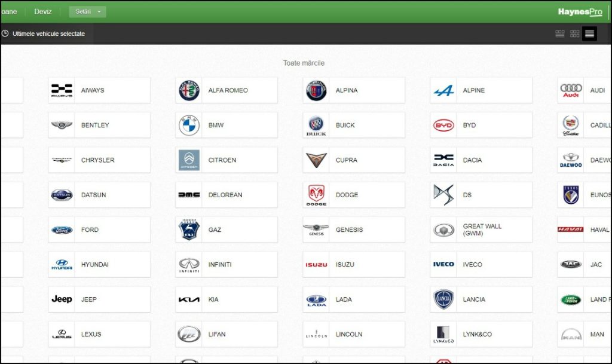Viewport: 612px width, 364px height.
Task: Click the Dodge ram logo
Action: (316, 195)
